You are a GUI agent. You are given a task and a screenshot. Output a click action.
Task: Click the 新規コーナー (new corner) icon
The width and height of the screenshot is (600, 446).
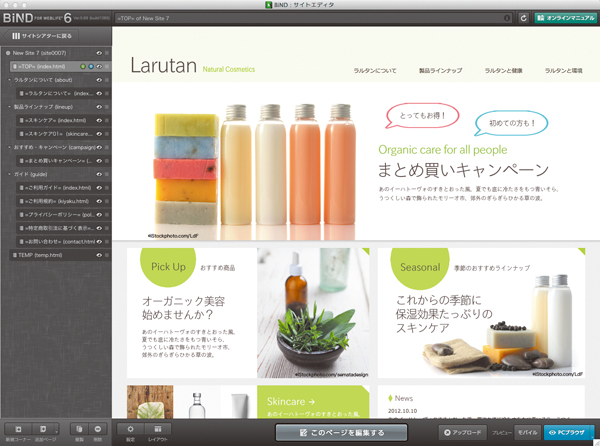pos(18,429)
